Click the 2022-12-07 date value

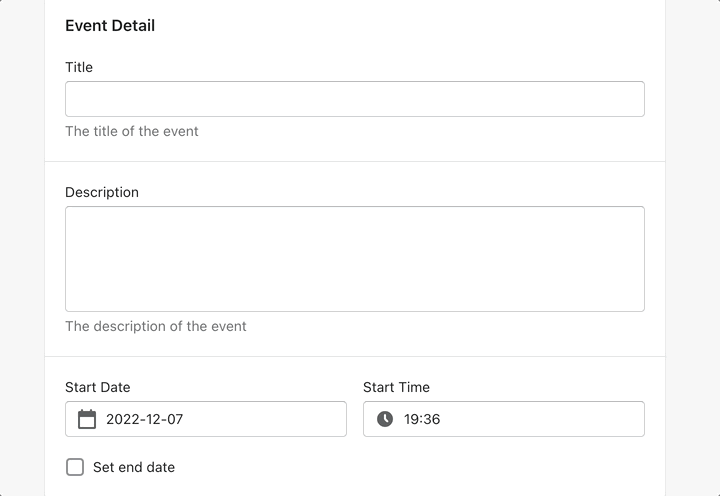click(145, 419)
